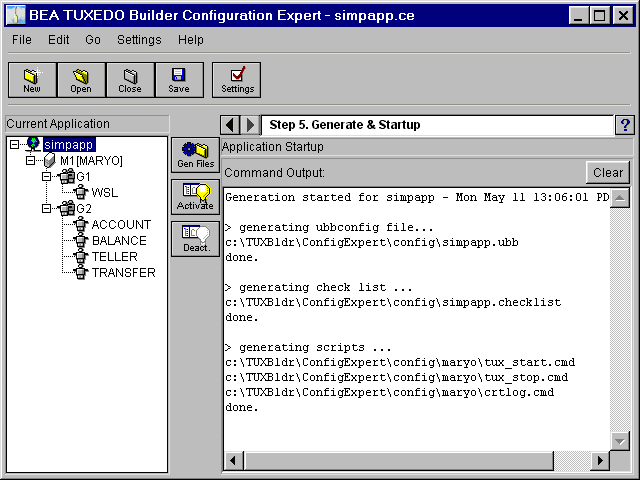The image size is (640, 480).
Task: Click the simpapp.ubb path line in output
Action: (x=372, y=242)
